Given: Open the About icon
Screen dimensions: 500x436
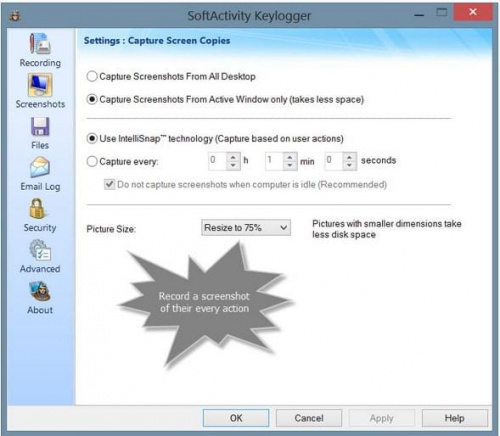Looking at the screenshot, I should [x=40, y=291].
